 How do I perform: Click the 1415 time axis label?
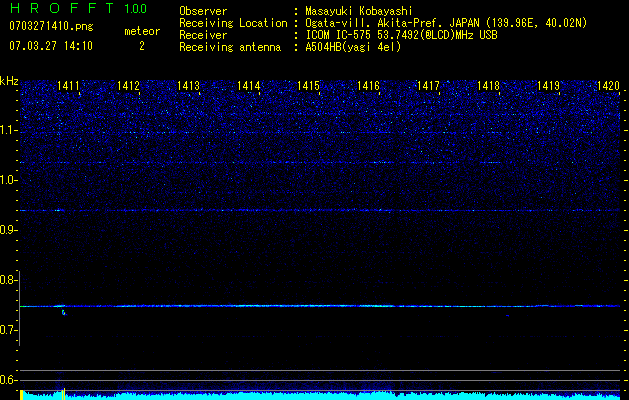pyautogui.click(x=308, y=85)
